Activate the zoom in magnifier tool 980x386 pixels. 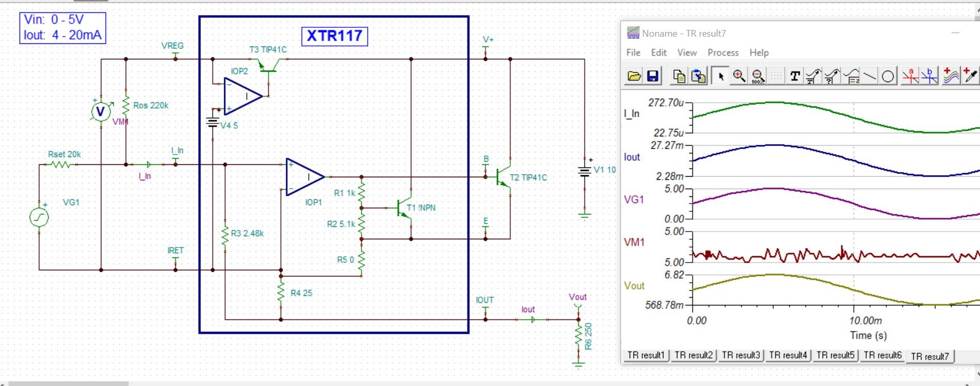click(739, 76)
